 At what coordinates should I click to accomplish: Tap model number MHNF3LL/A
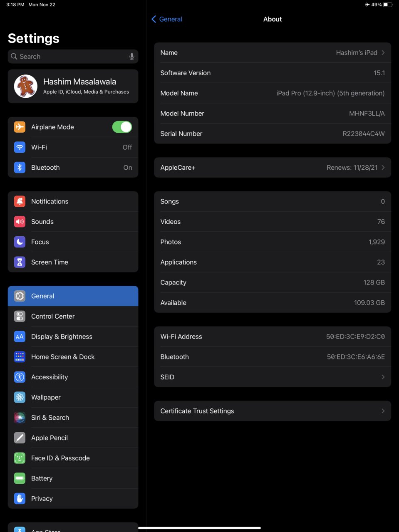click(x=367, y=114)
